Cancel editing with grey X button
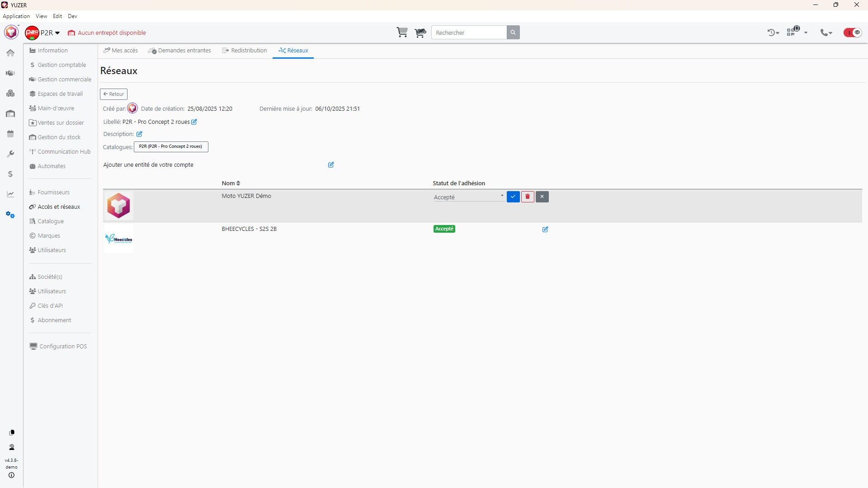The height and width of the screenshot is (488, 868). 542,197
